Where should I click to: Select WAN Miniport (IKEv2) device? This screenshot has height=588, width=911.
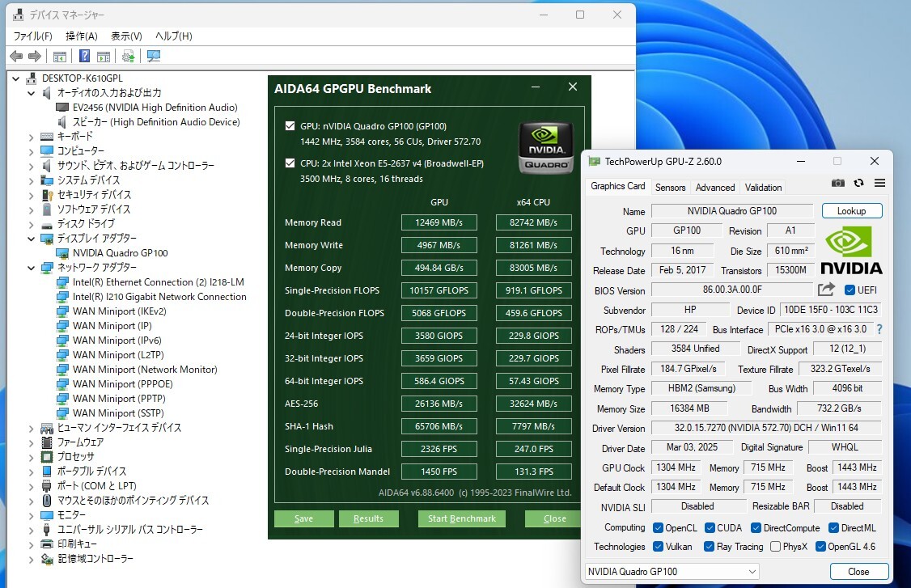[x=119, y=311]
